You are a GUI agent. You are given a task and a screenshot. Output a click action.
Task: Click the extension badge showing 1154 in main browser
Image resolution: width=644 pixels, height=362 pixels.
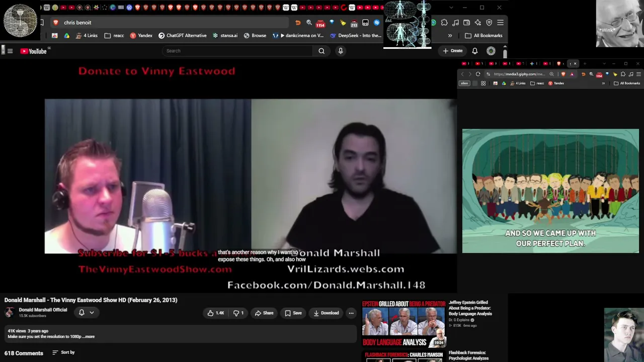coord(320,23)
